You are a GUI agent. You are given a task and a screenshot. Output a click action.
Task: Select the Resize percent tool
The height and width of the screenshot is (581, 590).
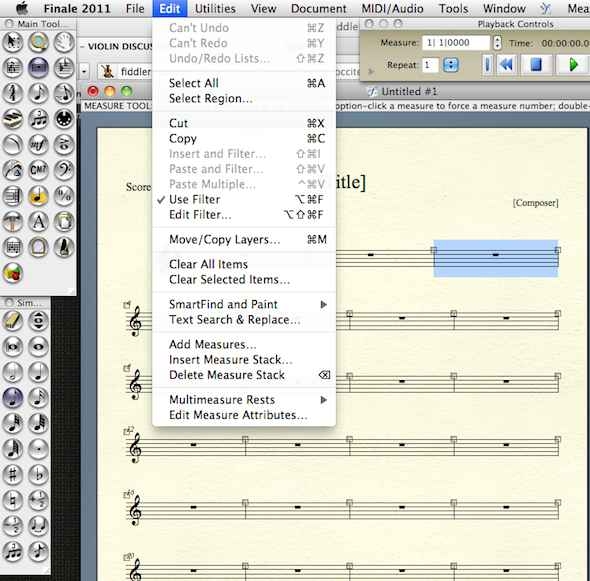[64, 196]
